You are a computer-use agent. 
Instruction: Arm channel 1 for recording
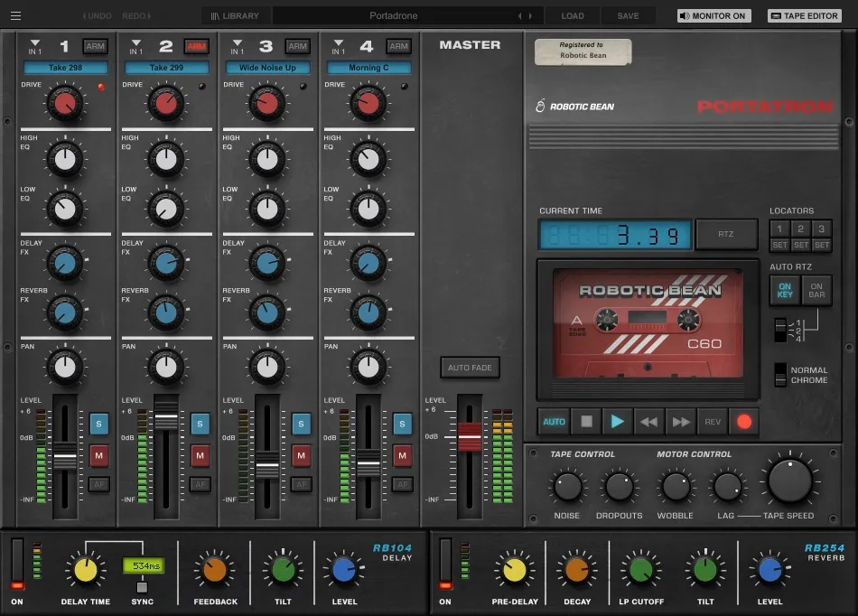tap(95, 46)
